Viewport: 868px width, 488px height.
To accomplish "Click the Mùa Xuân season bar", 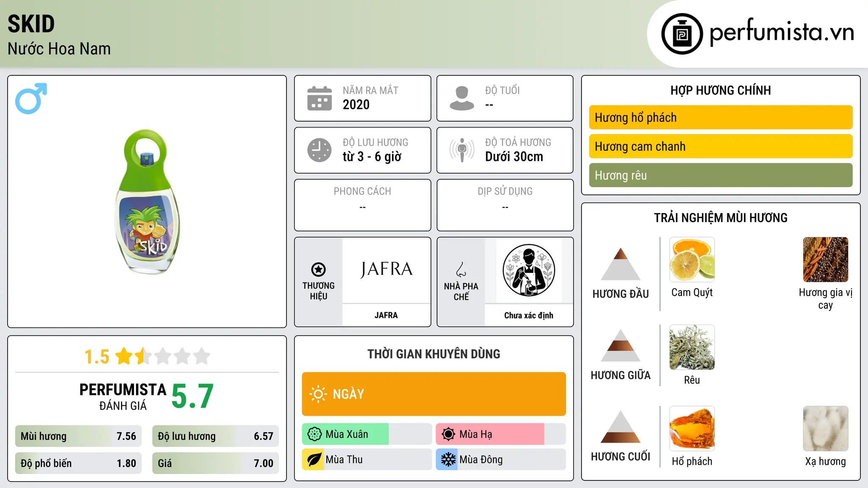I will click(367, 434).
